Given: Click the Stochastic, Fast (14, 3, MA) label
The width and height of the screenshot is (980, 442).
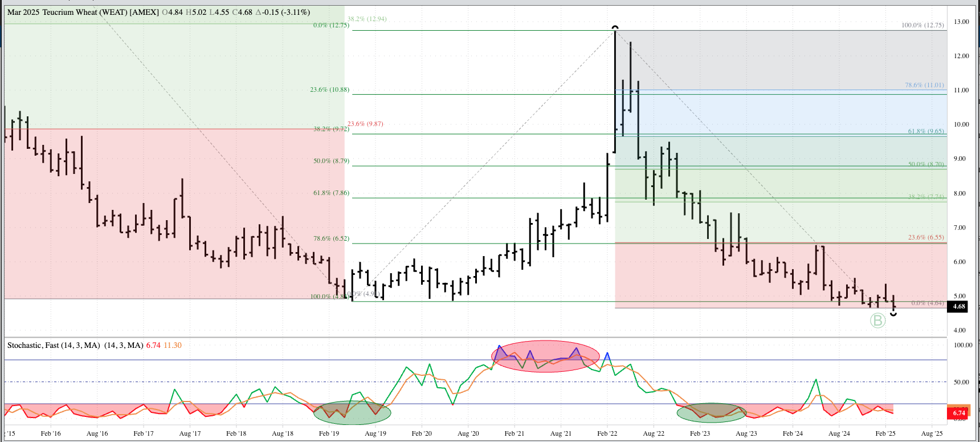Looking at the screenshot, I should tap(54, 345).
